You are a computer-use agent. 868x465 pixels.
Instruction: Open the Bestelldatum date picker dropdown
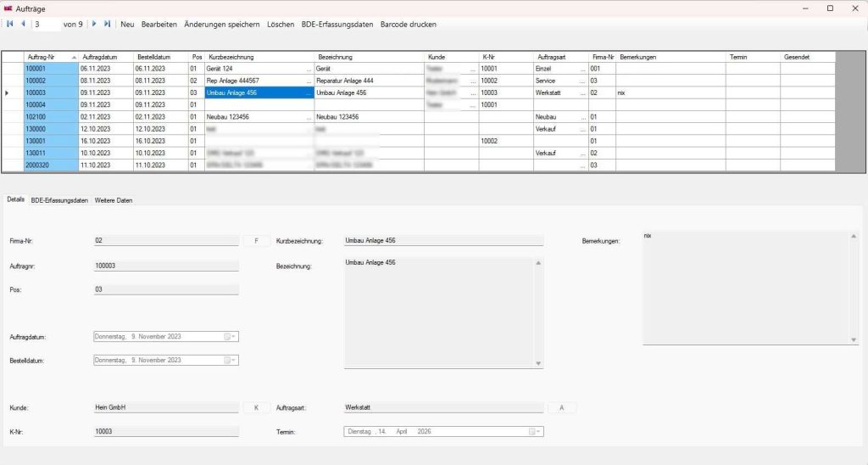tap(230, 361)
